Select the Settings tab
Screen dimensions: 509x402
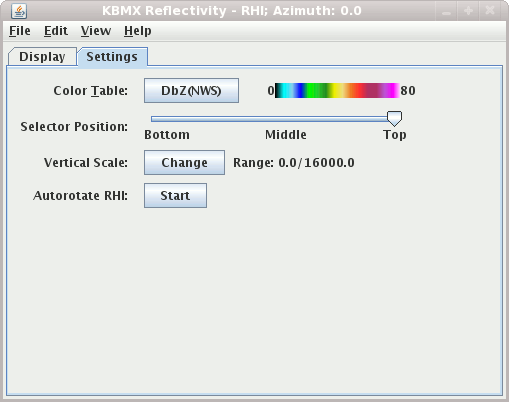click(112, 57)
